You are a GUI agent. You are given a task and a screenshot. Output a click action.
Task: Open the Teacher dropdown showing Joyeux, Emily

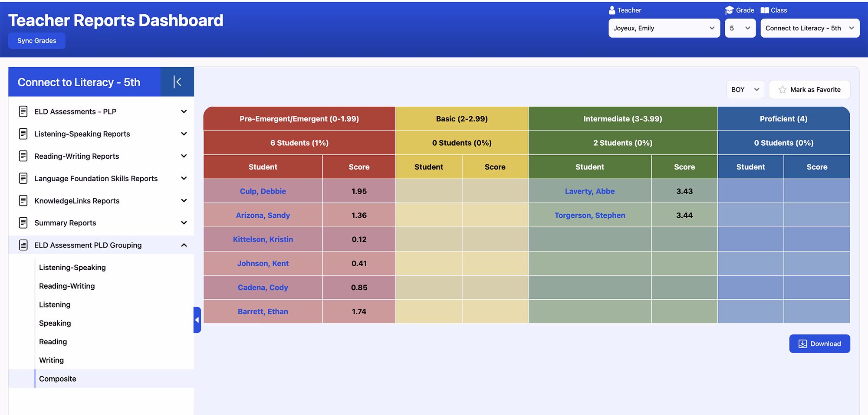tap(664, 28)
